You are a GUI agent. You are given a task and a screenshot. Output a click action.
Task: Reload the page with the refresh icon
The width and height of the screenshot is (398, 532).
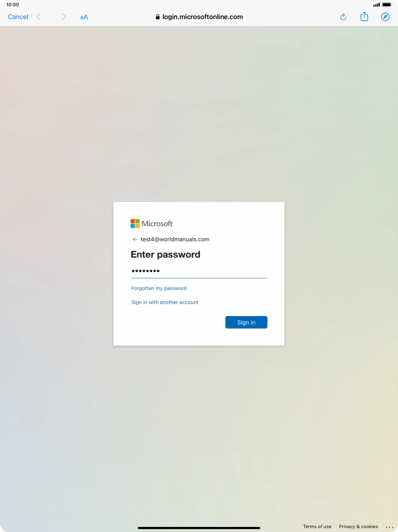click(343, 17)
